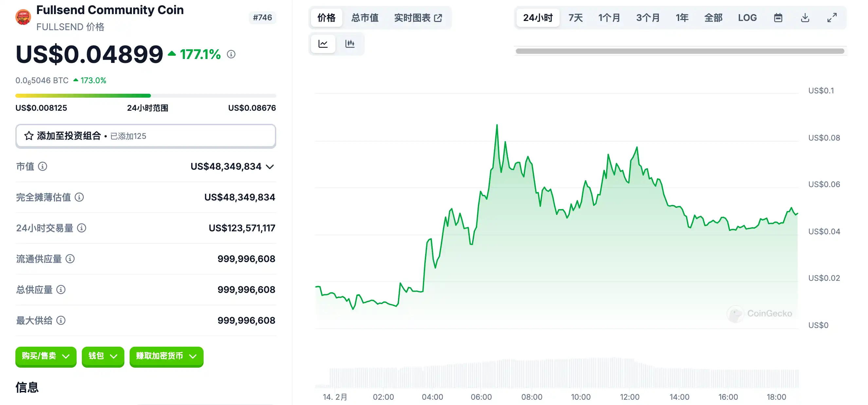The image size is (868, 405).
Task: Click the info icon beside 177.1% change
Action: coord(231,54)
